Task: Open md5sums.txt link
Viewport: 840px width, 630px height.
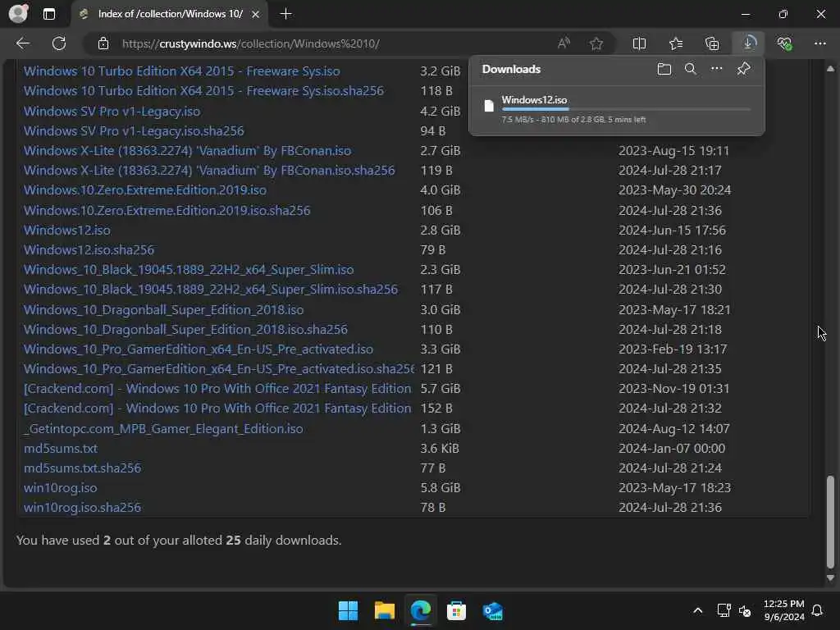Action: tap(61, 449)
